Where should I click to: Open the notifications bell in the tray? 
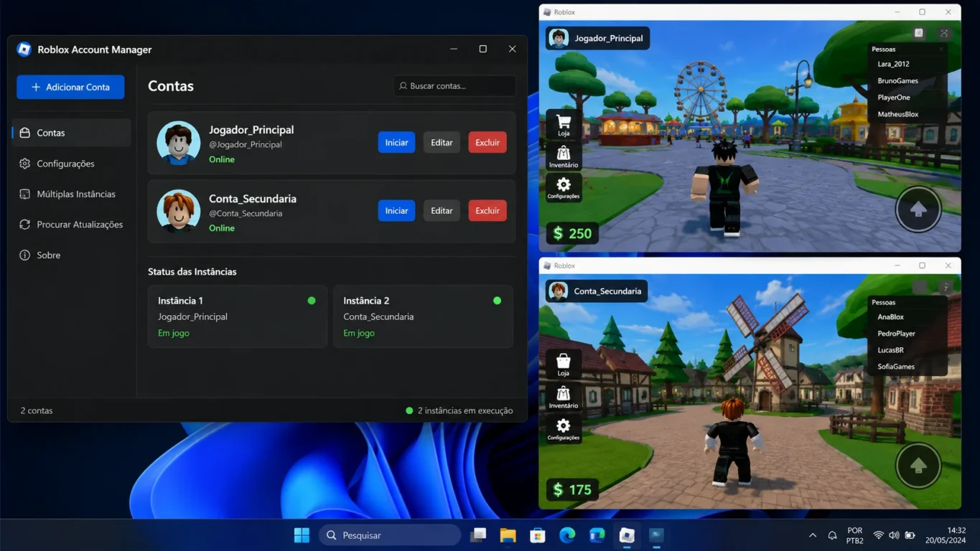pyautogui.click(x=832, y=535)
